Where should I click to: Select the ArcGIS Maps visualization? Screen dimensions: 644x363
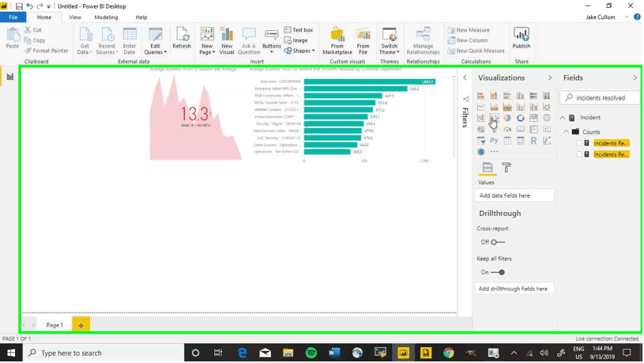(x=480, y=152)
